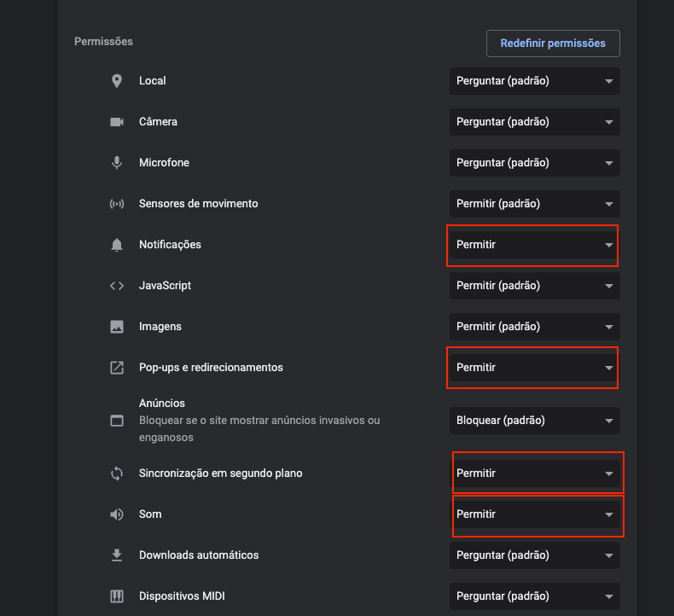Click the Dispositivos MIDI piano icon
This screenshot has width=674, height=616.
[x=117, y=596]
